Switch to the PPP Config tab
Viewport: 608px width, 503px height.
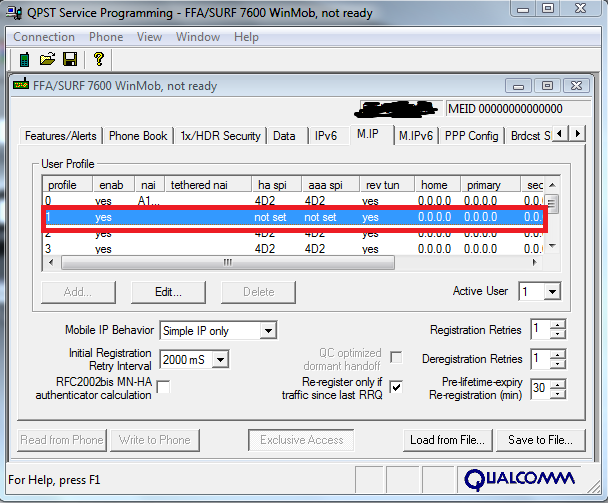pyautogui.click(x=472, y=136)
